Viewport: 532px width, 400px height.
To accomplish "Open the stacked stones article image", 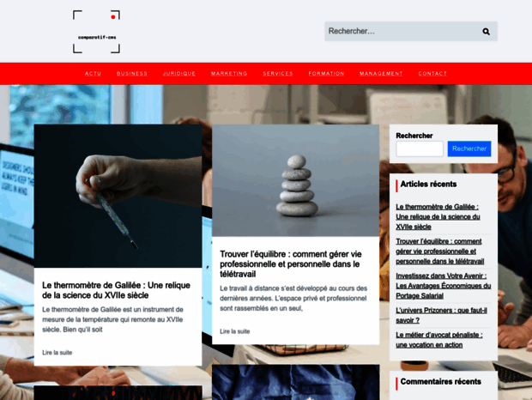I will point(295,180).
